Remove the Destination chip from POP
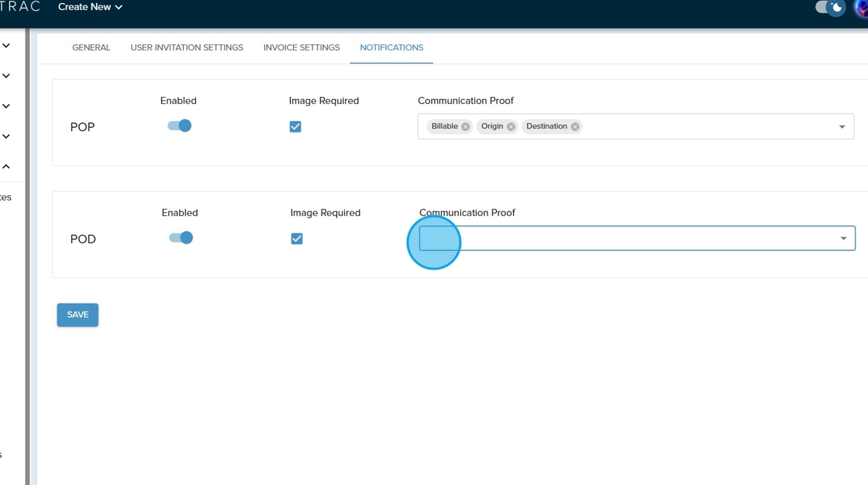The image size is (868, 485). [575, 127]
